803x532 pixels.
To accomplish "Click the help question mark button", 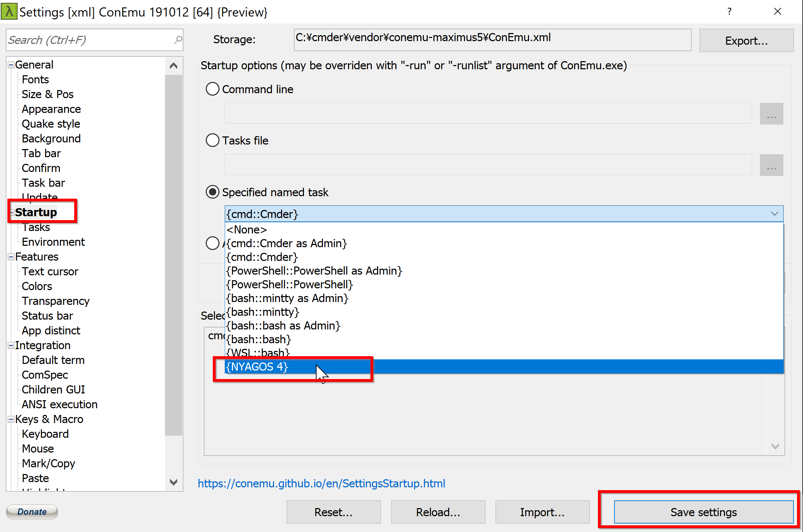I will (x=729, y=12).
